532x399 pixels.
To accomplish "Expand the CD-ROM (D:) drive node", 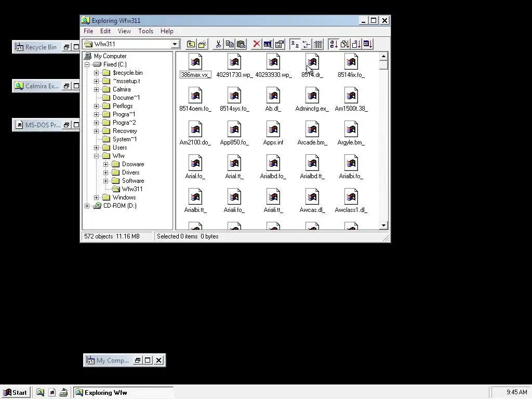I will (x=87, y=206).
